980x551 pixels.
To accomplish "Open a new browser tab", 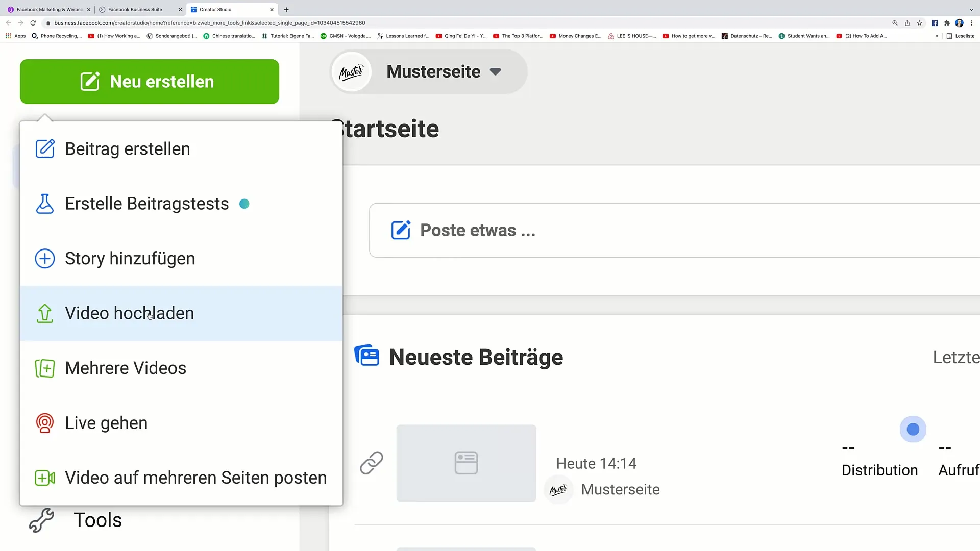I will 286,10.
